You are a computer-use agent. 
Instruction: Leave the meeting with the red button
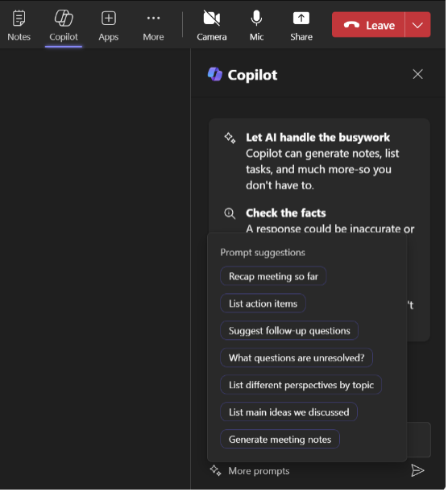(370, 25)
